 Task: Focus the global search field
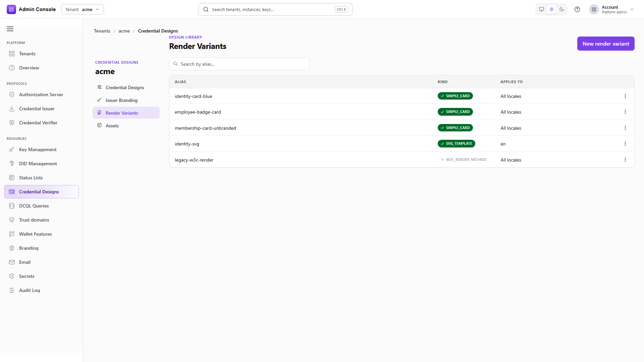click(x=275, y=9)
